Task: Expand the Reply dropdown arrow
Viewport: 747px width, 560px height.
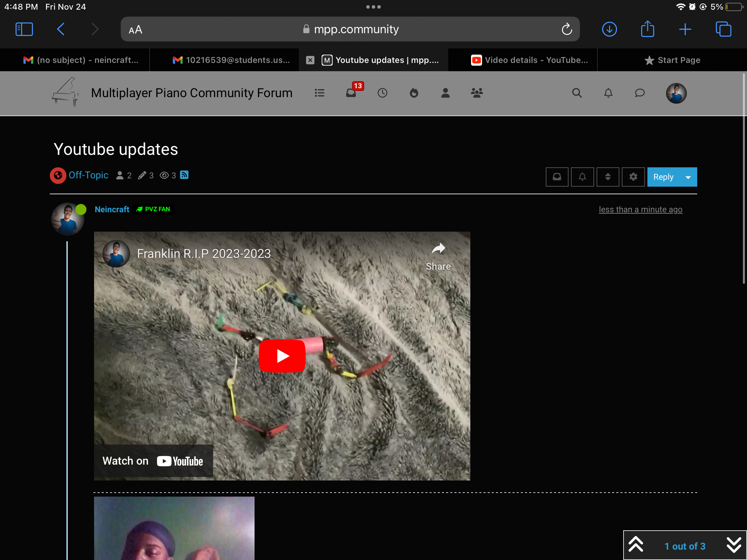Action: [x=688, y=177]
